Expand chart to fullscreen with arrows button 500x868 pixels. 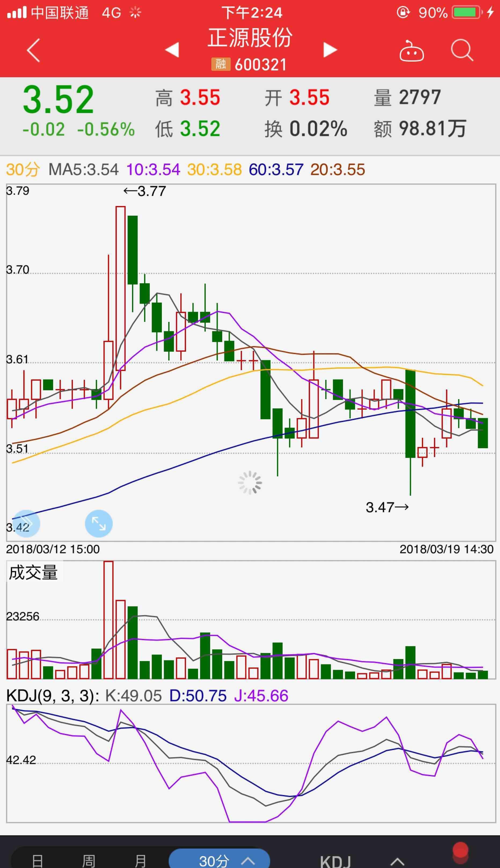(x=98, y=523)
